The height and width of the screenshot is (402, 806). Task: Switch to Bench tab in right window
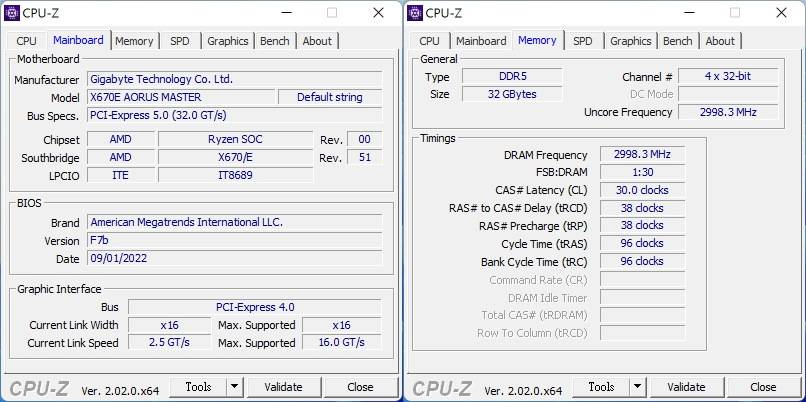click(677, 41)
